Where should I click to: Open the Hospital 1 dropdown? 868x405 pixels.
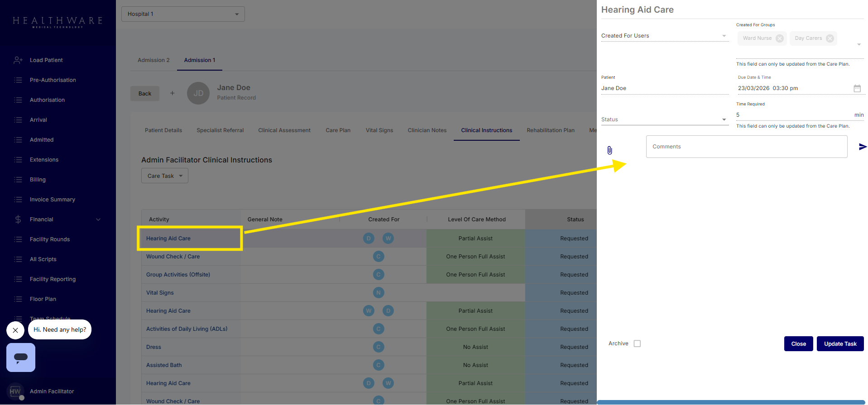coord(183,14)
